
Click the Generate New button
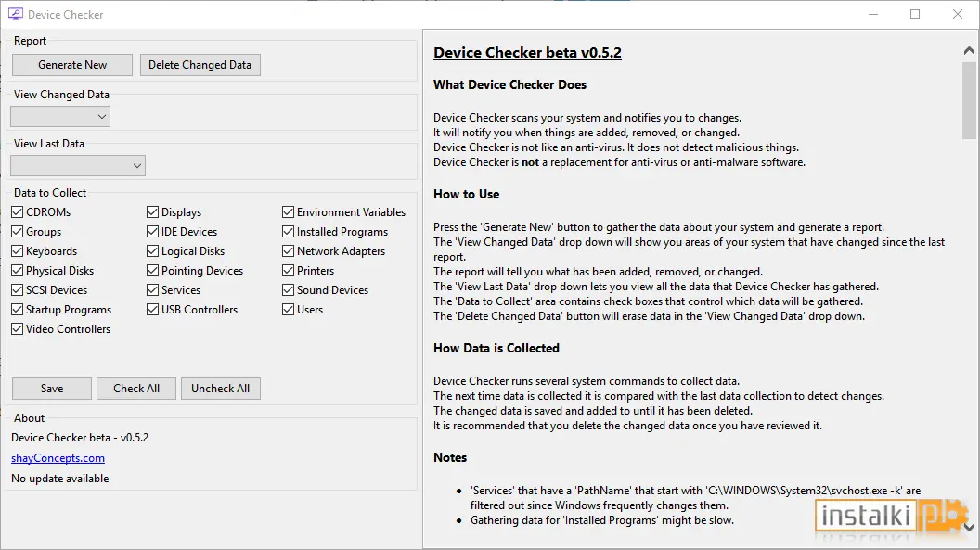click(71, 65)
